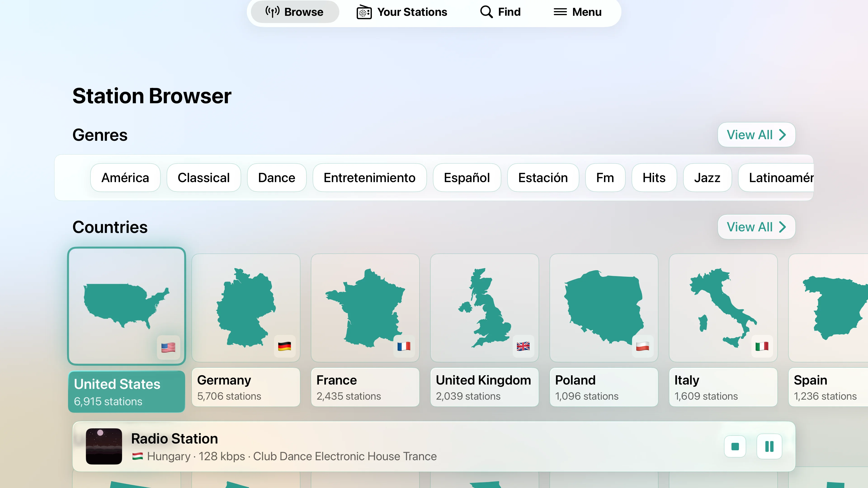This screenshot has height=488, width=868.
Task: Switch to the Browse tab
Action: pos(295,12)
